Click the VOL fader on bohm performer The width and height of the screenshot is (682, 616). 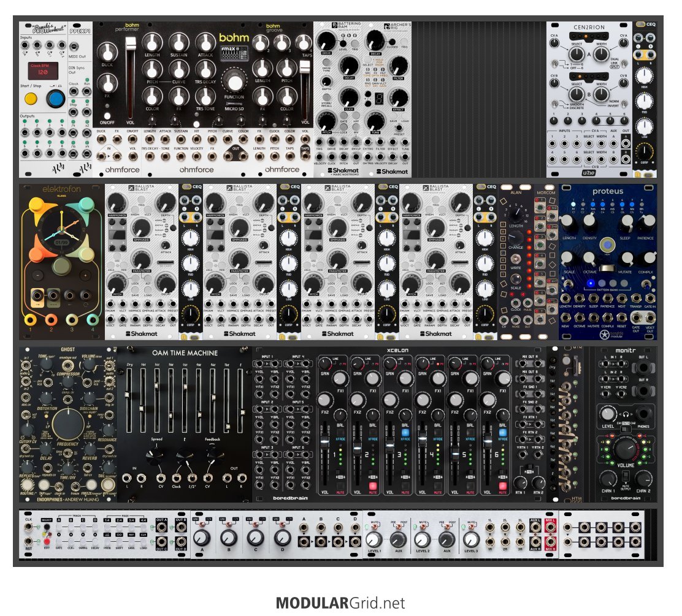(x=131, y=44)
